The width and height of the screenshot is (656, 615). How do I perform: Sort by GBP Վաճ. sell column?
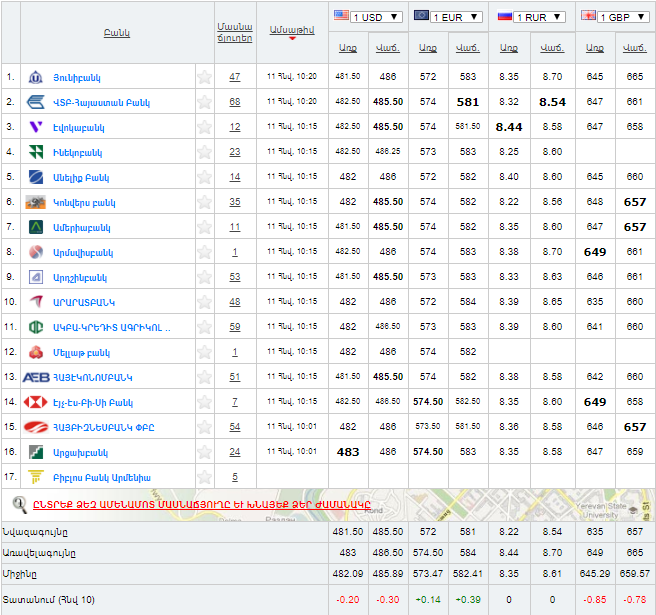click(x=635, y=48)
